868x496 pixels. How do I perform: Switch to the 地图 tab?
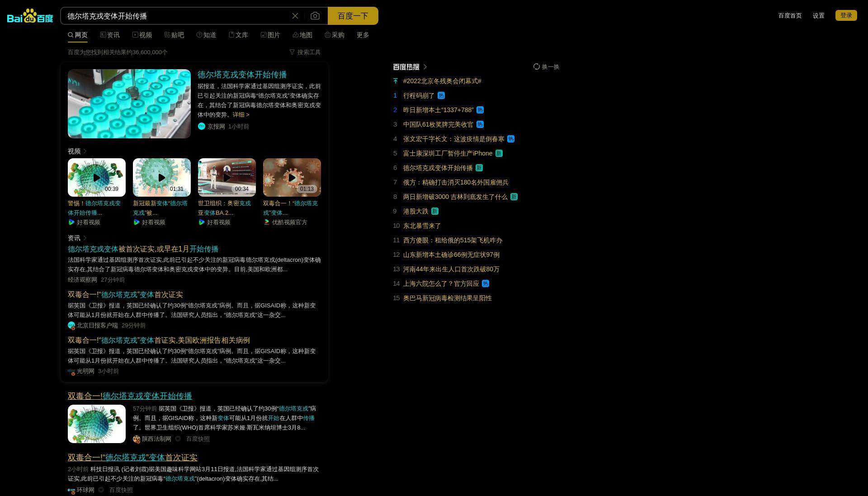click(x=302, y=35)
